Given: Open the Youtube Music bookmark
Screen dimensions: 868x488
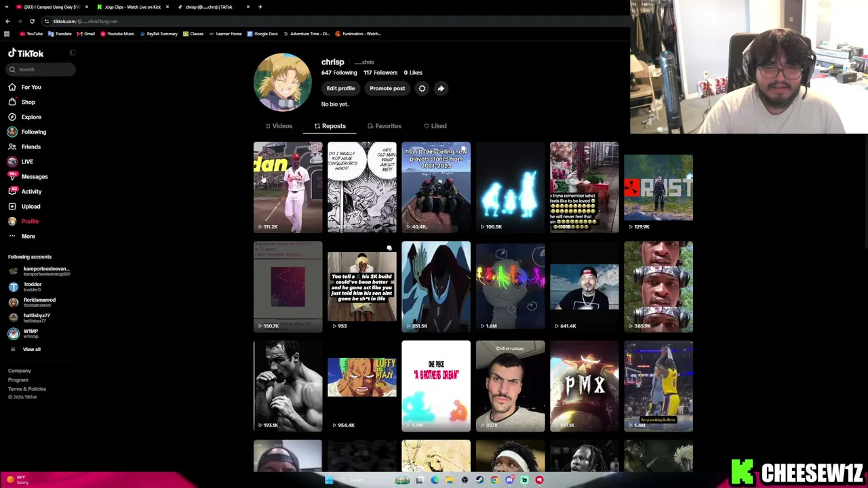Looking at the screenshot, I should (117, 33).
